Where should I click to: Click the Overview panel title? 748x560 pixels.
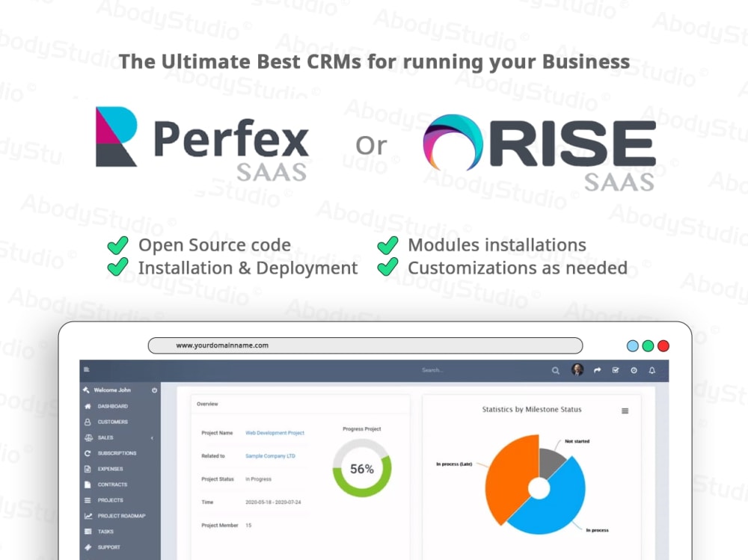(x=207, y=404)
